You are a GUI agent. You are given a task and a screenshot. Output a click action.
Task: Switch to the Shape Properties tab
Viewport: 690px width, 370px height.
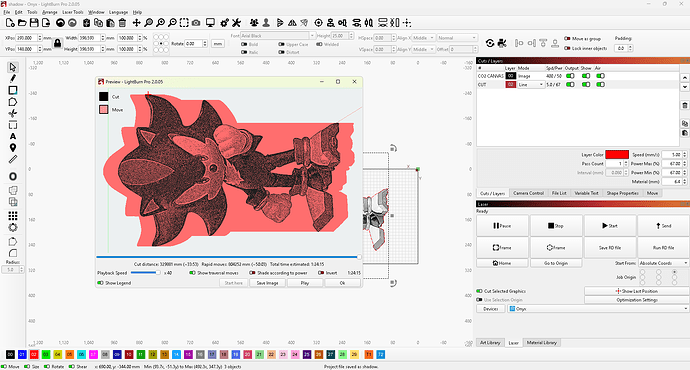click(x=622, y=193)
